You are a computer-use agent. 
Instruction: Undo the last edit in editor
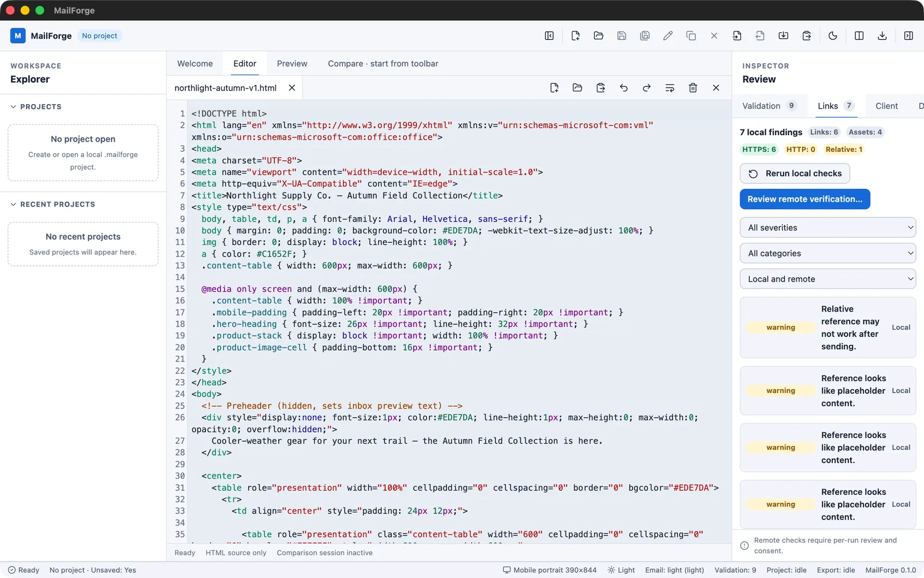click(x=624, y=88)
